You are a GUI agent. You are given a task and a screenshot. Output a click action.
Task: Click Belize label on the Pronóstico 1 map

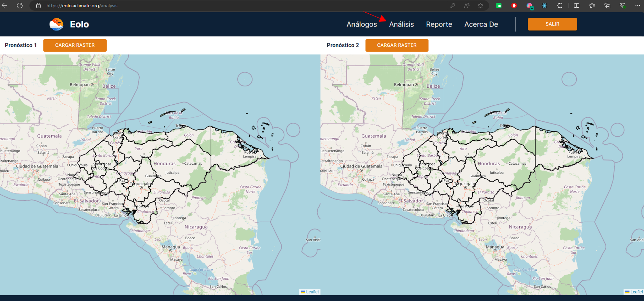click(x=109, y=86)
